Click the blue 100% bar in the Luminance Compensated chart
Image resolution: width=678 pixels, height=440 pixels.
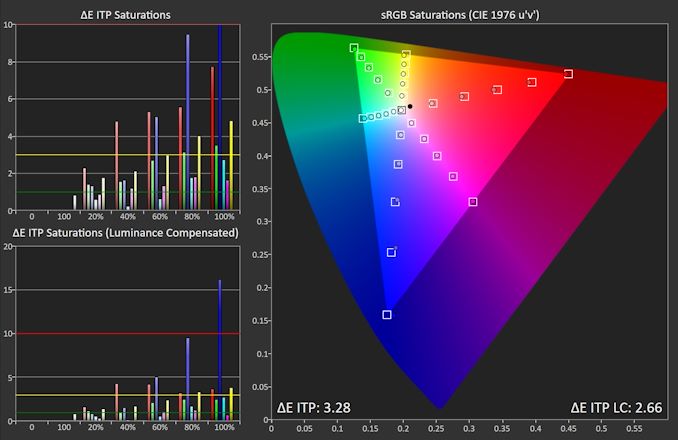pyautogui.click(x=220, y=351)
